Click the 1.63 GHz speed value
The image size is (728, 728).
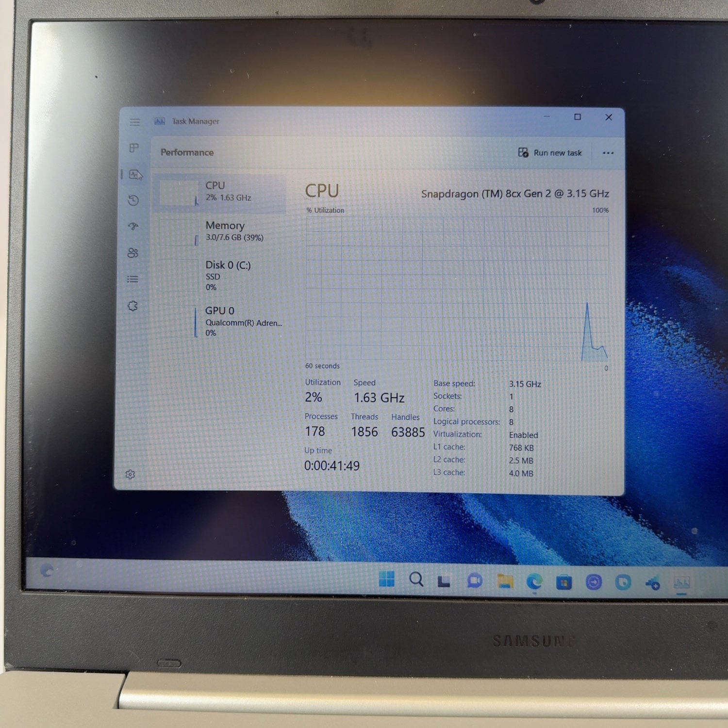point(379,398)
